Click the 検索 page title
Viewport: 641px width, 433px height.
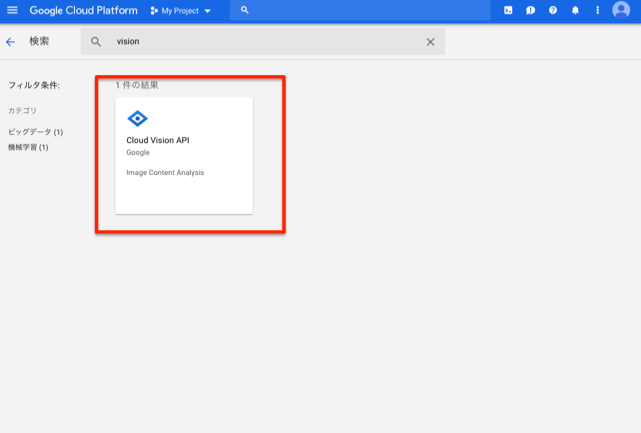(x=39, y=41)
